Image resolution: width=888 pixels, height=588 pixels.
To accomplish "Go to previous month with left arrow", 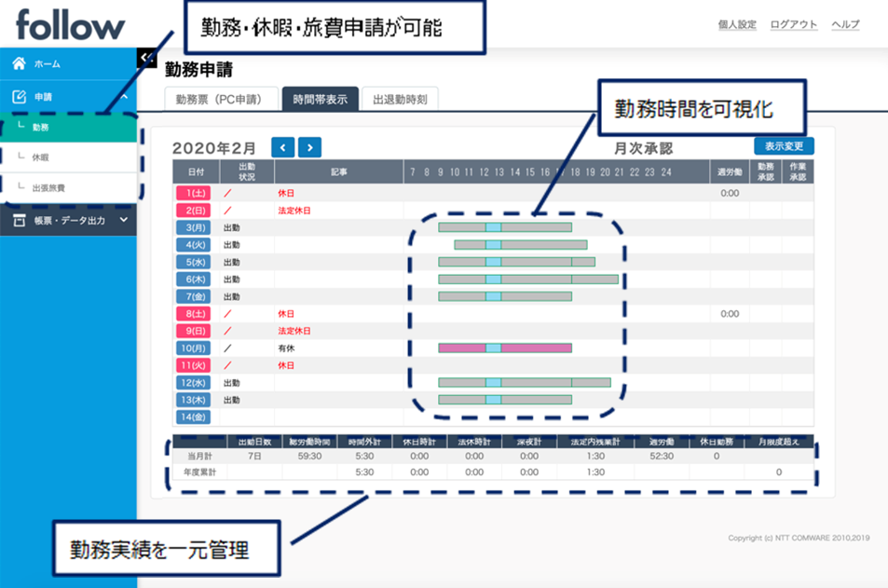I will (x=282, y=148).
